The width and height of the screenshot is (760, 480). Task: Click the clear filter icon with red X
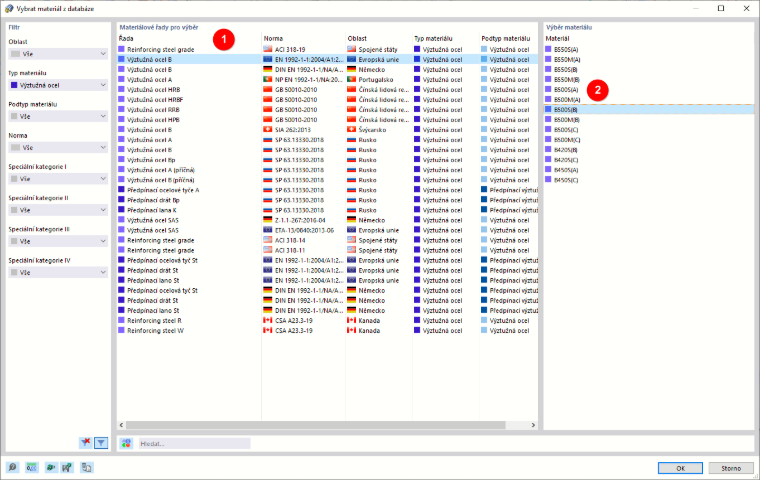point(86,442)
